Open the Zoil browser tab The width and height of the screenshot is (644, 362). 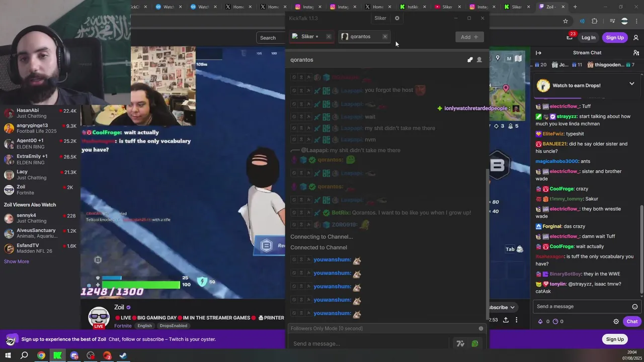552,7
